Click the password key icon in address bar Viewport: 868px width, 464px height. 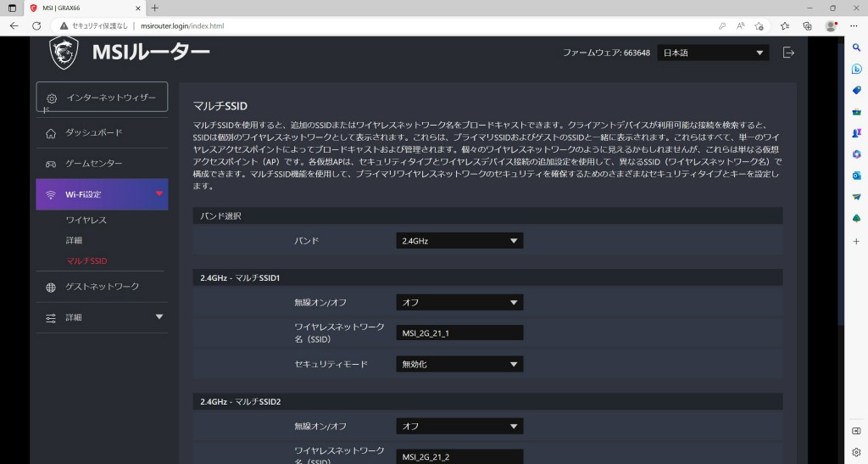pyautogui.click(x=722, y=26)
